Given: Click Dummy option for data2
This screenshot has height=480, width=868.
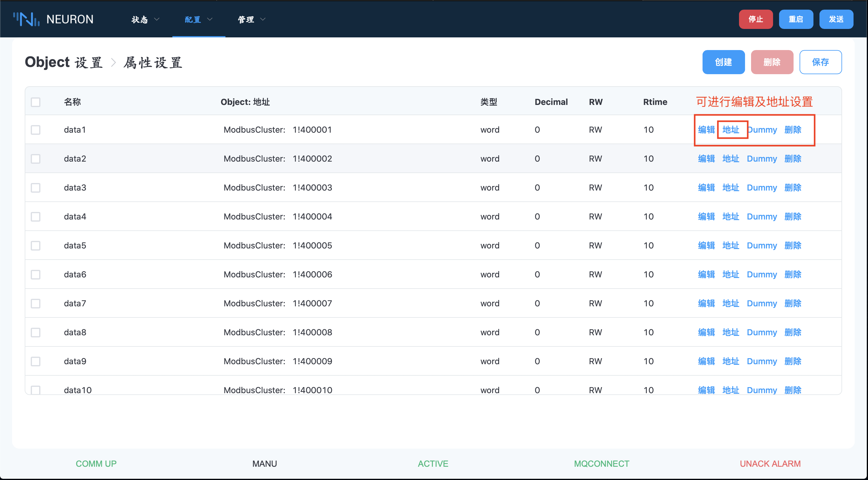Looking at the screenshot, I should pyautogui.click(x=762, y=158).
